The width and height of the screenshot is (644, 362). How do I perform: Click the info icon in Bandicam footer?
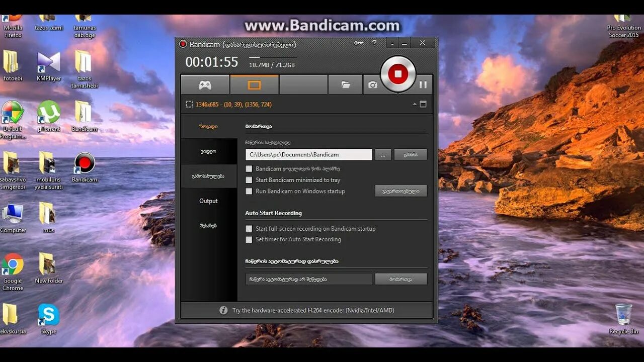click(223, 310)
